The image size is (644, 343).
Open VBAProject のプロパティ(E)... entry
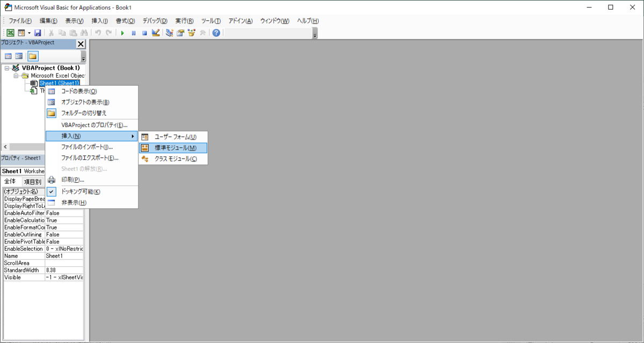(x=91, y=125)
